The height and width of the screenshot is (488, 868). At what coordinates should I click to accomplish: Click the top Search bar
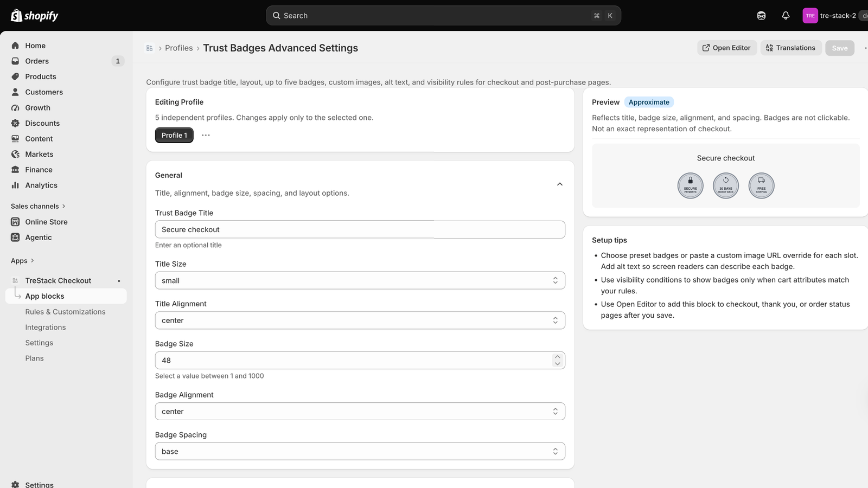coord(443,16)
